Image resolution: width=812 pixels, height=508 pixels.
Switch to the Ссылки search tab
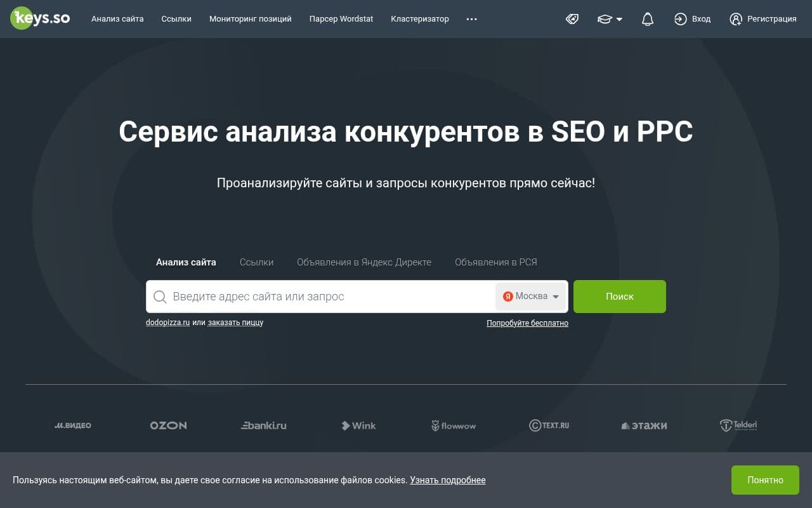pyautogui.click(x=256, y=262)
